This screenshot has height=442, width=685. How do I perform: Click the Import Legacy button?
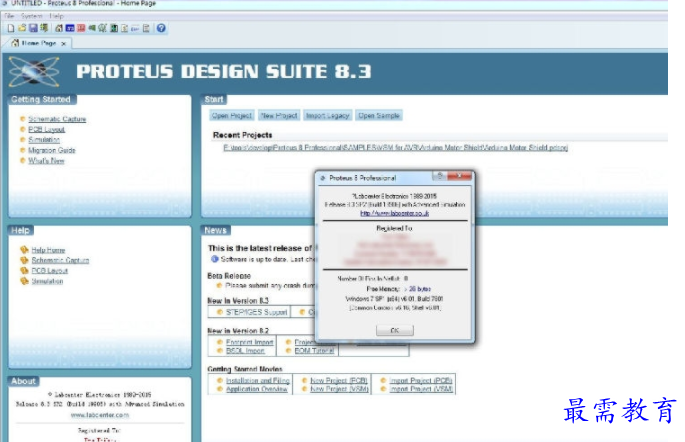click(327, 116)
